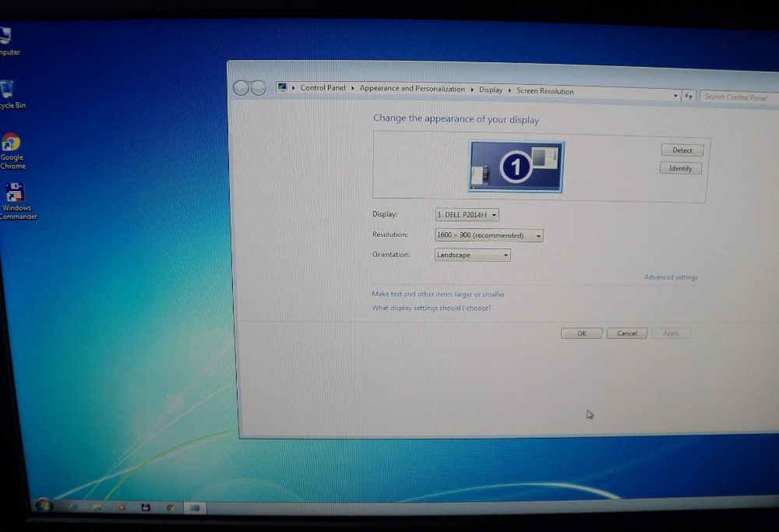This screenshot has height=532, width=779.
Task: Click the Resolution: label
Action: pos(390,234)
